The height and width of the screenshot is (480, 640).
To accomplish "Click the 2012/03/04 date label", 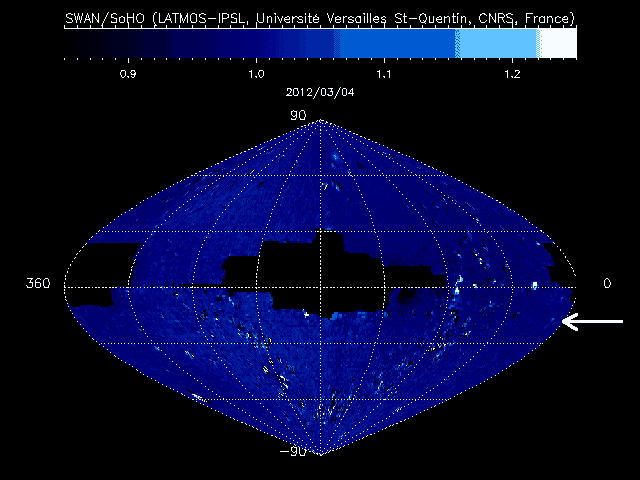I will coord(320,92).
